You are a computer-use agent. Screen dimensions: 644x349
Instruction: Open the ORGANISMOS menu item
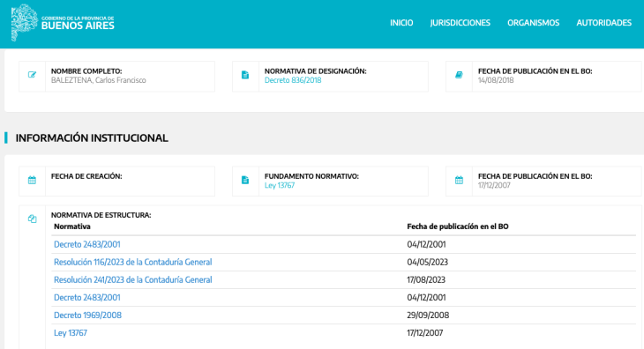tap(533, 23)
